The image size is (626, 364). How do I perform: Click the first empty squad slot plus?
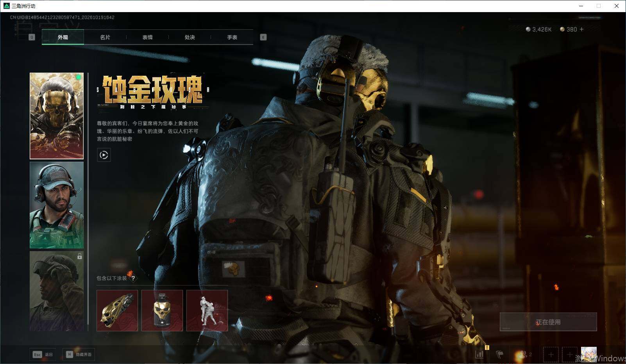click(551, 355)
